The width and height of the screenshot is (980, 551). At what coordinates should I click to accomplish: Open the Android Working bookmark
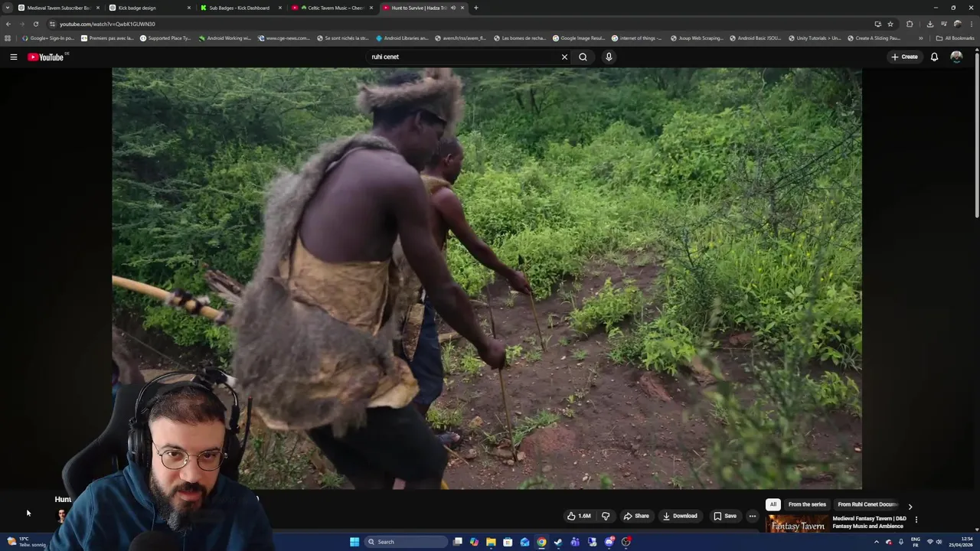224,37
